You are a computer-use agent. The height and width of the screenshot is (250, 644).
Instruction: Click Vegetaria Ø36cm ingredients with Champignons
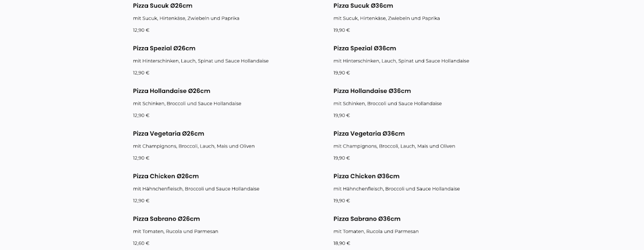pos(394,146)
